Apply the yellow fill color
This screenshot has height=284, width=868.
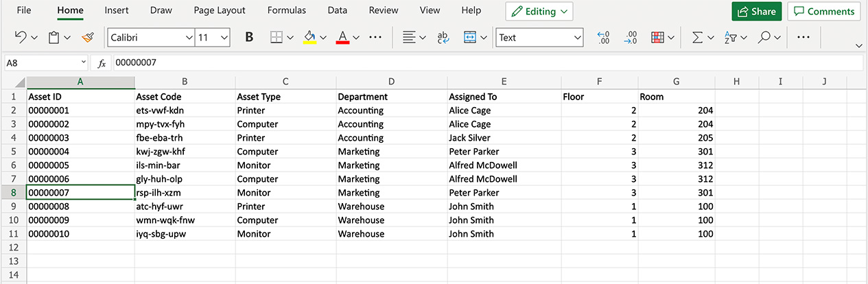coord(309,38)
